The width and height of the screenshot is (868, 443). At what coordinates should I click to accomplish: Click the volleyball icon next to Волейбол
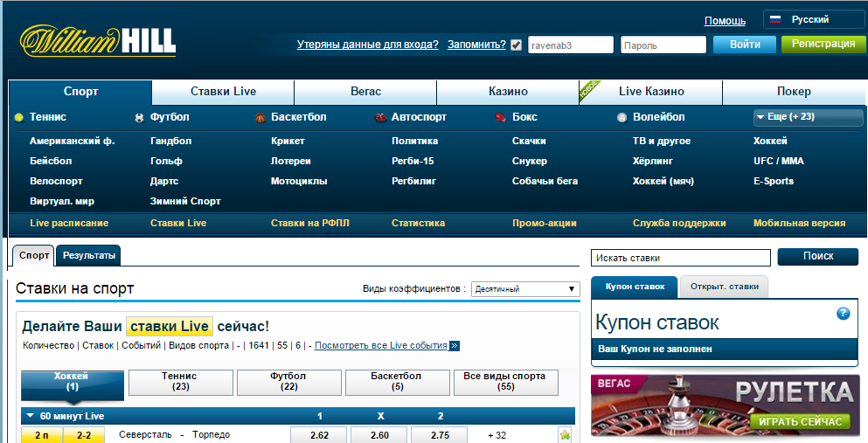621,117
